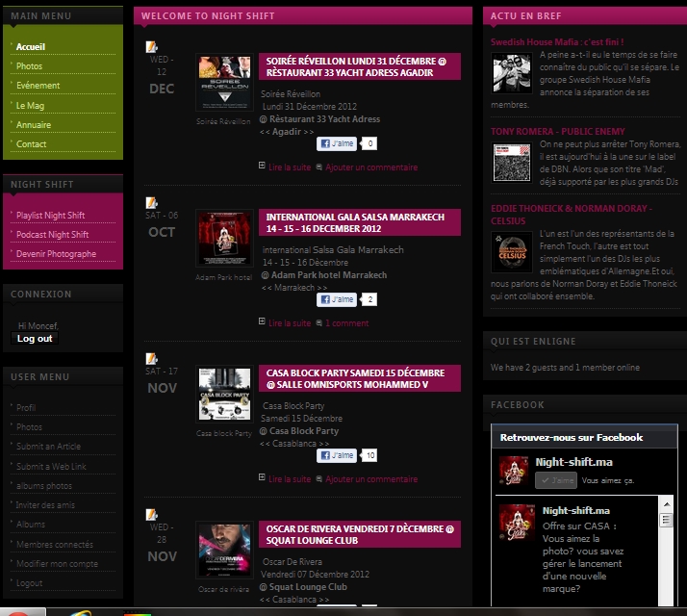This screenshot has width=687, height=616.
Task: Like Casa Block Party post with J'aime
Action: [x=337, y=455]
